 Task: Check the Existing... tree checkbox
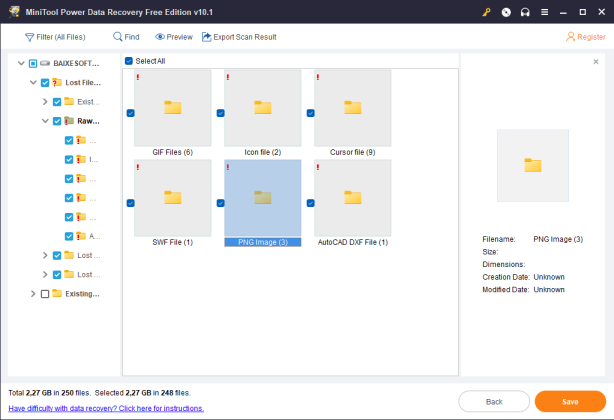[45, 294]
